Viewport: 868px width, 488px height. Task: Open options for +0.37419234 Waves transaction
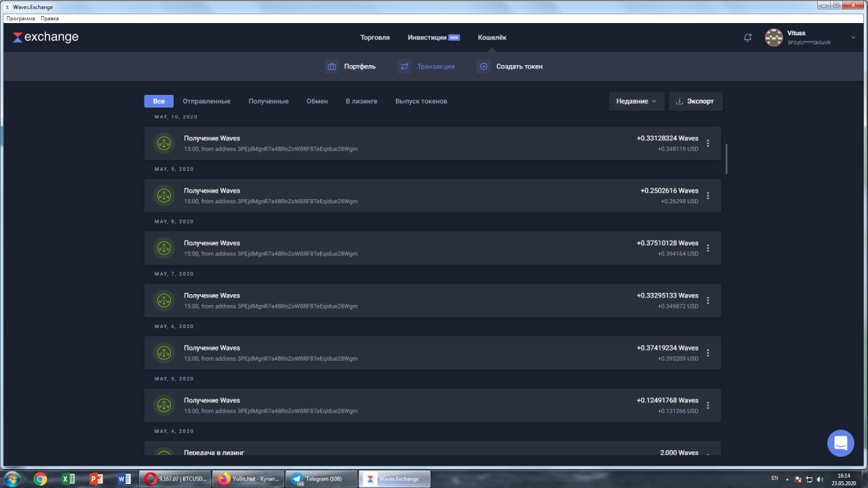click(x=708, y=352)
